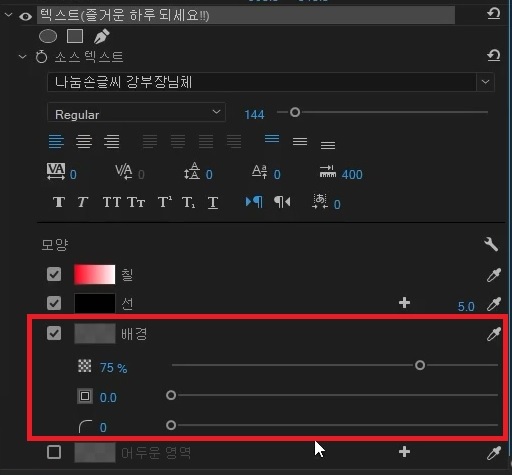Enable the 어두운 영역 shadow checkbox
The width and height of the screenshot is (512, 475).
(54, 452)
